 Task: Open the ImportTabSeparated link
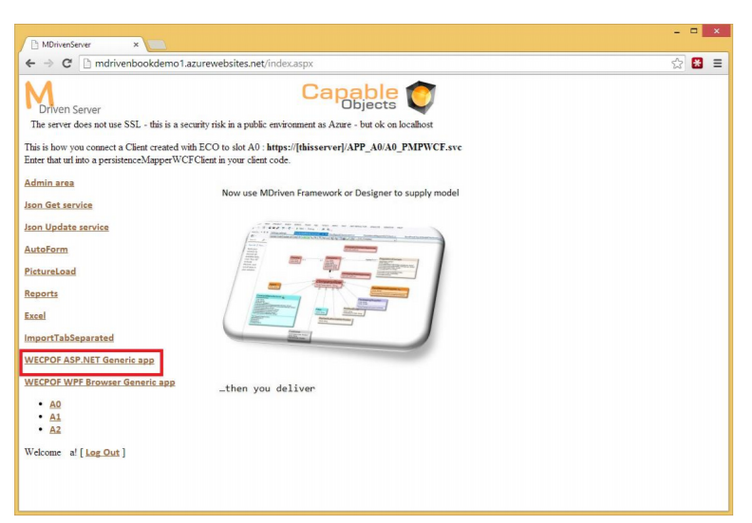click(x=69, y=338)
